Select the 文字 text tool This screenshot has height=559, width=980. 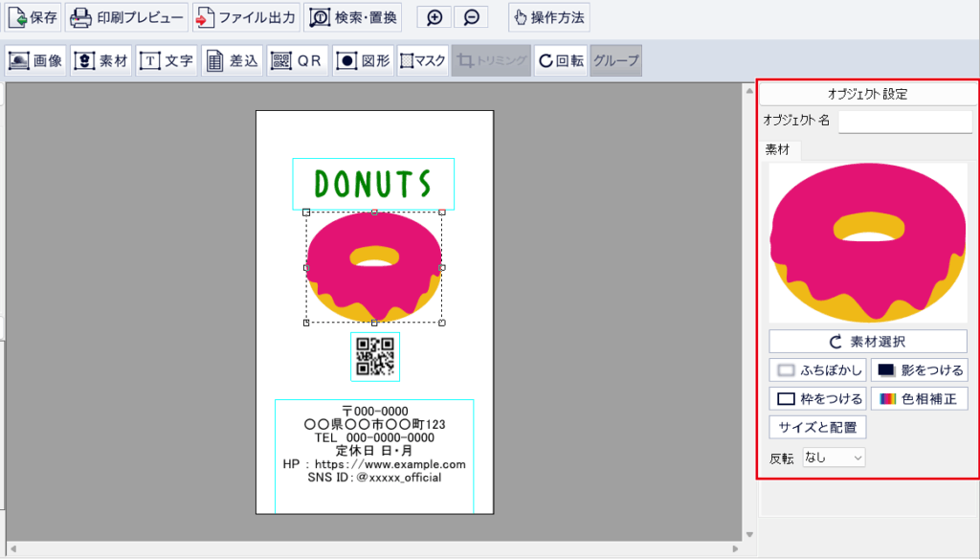(x=167, y=60)
